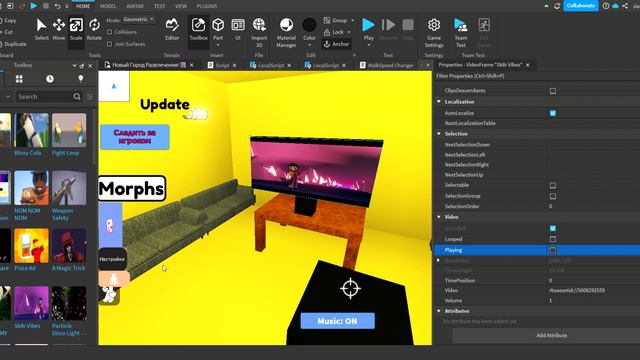Click the Add Attribute button
Image resolution: width=640 pixels, height=360 pixels.
[x=551, y=335]
